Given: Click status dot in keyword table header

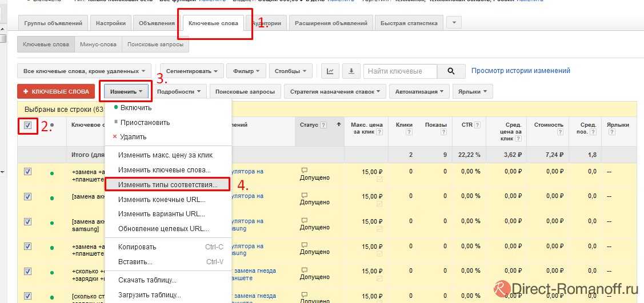Looking at the screenshot, I should click(x=52, y=125).
